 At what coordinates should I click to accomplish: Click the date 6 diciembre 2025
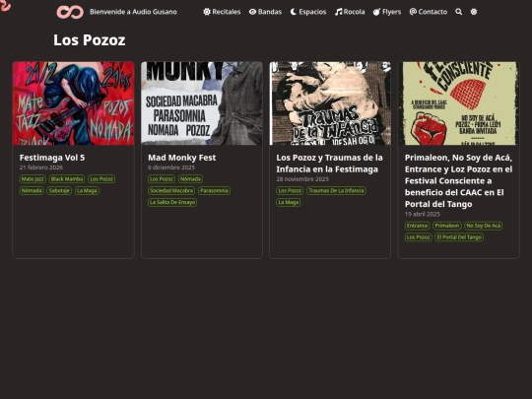point(171,167)
